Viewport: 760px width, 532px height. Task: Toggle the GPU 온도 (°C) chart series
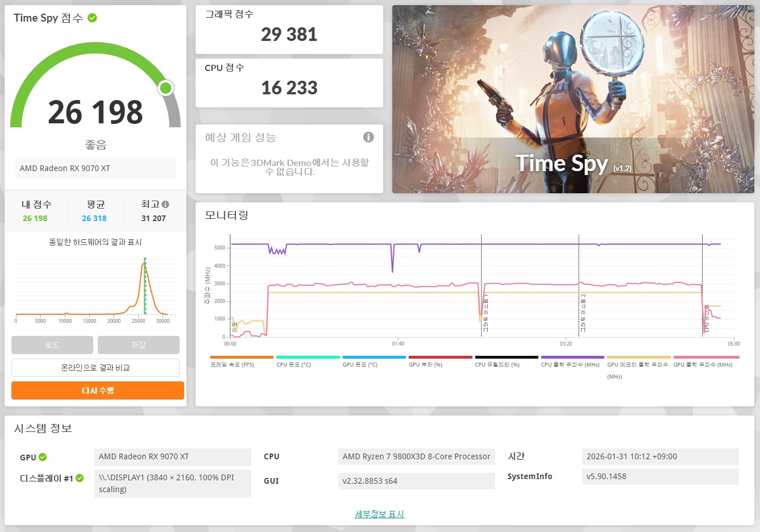click(x=360, y=364)
